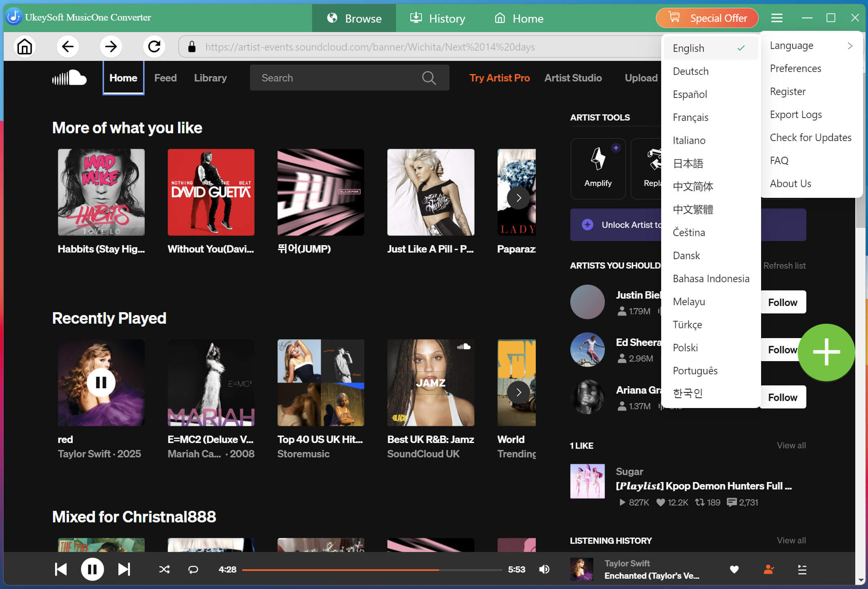This screenshot has height=589, width=868.
Task: Switch to the History tab
Action: (x=437, y=18)
